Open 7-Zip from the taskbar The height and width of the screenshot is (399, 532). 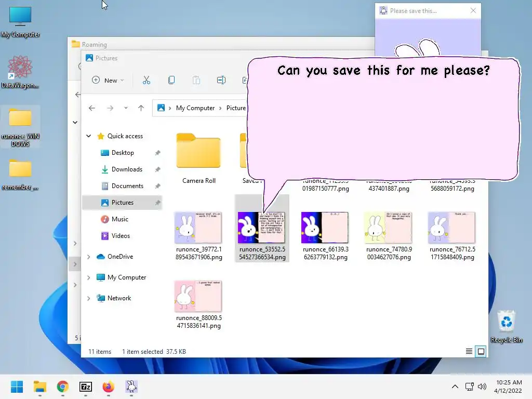(86, 387)
